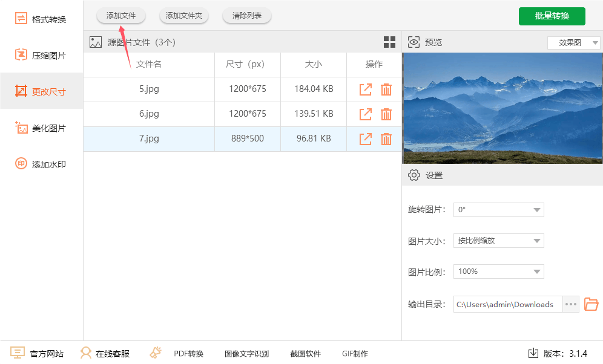This screenshot has height=364, width=603.
Task: Open the 6.jpg export icon
Action: pyautogui.click(x=365, y=114)
